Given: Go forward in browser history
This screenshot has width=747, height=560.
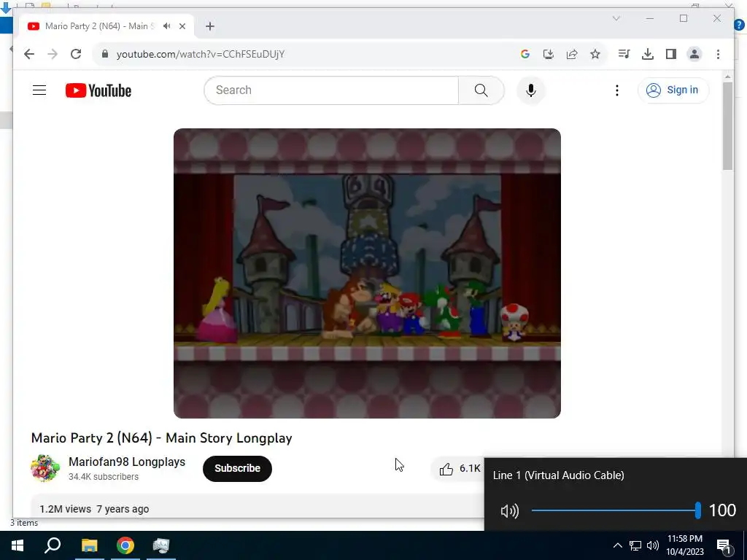Looking at the screenshot, I should click(53, 54).
